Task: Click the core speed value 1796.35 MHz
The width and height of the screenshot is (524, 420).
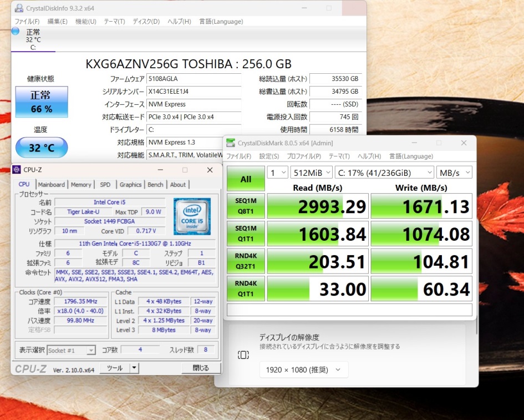Action: [x=81, y=301]
